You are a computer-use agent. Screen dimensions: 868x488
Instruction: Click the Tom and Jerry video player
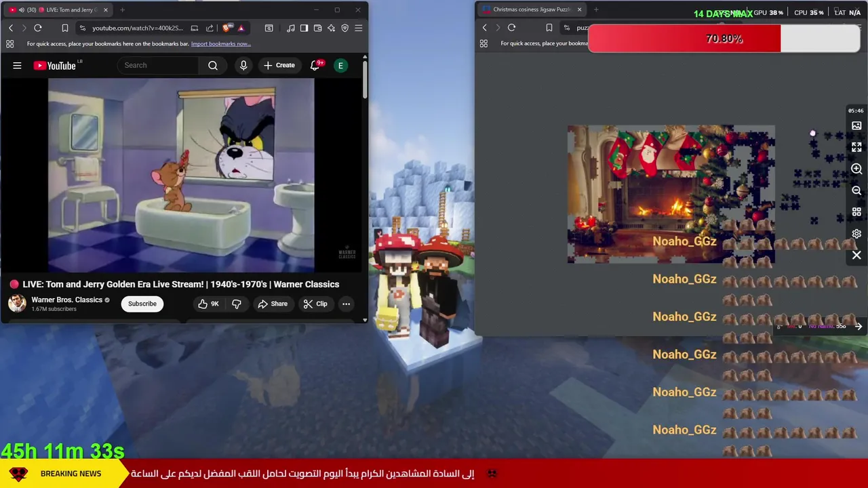click(181, 175)
